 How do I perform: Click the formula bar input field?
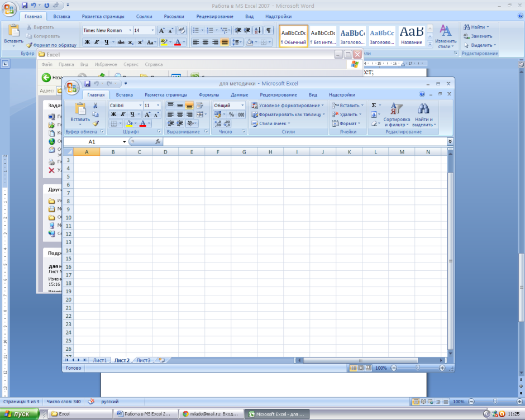tap(305, 142)
